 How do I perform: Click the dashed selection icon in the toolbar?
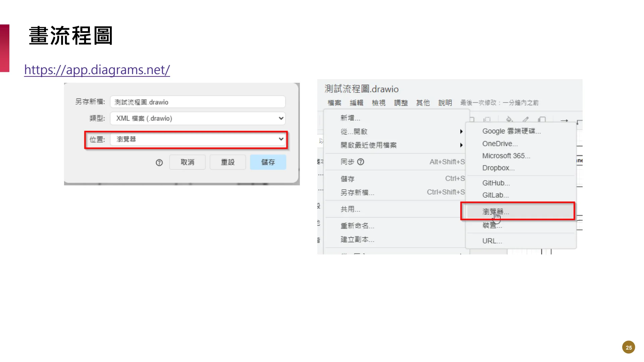(487, 119)
